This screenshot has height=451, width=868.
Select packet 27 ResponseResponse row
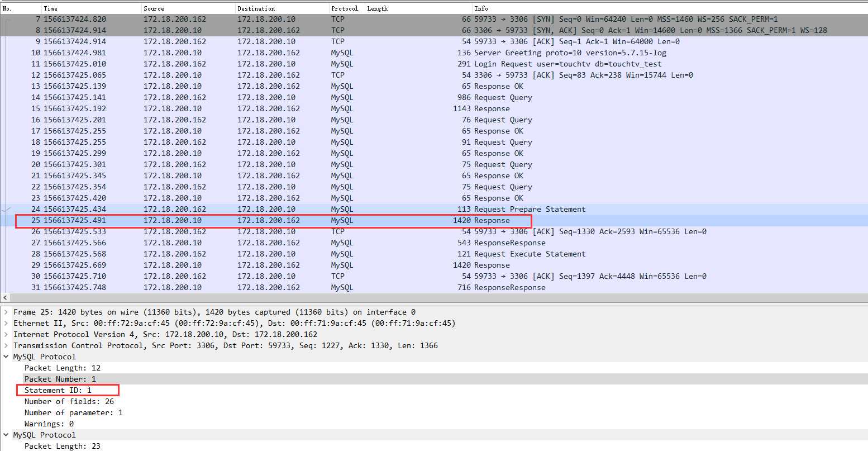tap(434, 243)
